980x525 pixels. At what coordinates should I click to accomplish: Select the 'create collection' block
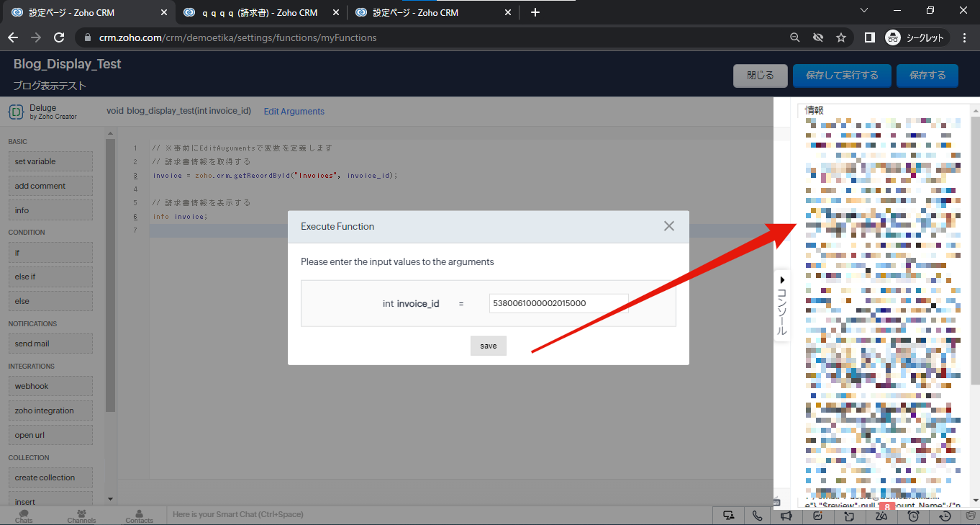(x=50, y=477)
